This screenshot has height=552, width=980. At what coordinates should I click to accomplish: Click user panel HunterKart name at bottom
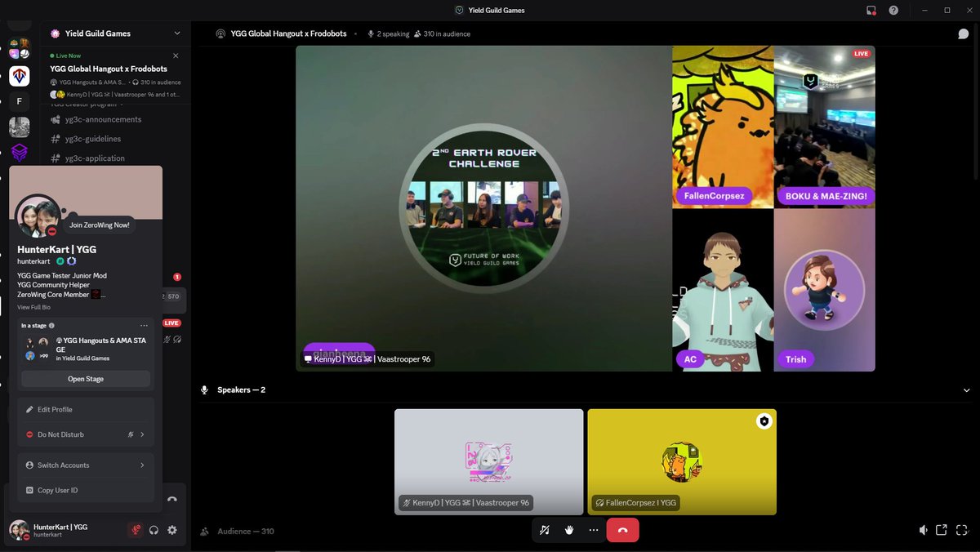pyautogui.click(x=60, y=528)
